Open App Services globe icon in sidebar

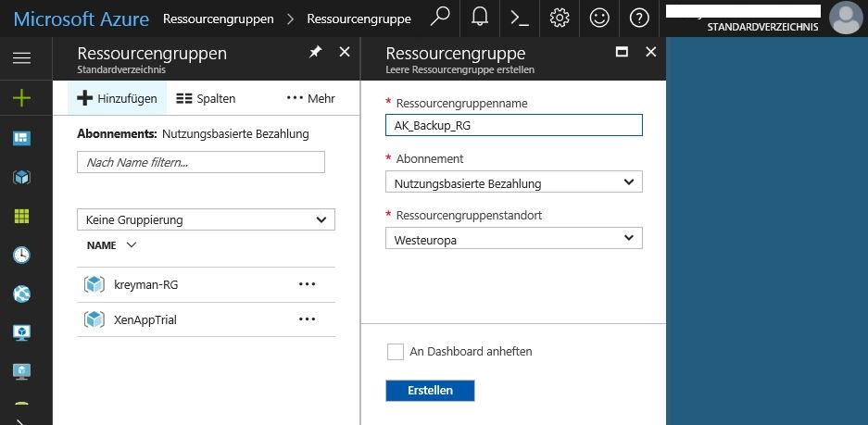pos(21,294)
